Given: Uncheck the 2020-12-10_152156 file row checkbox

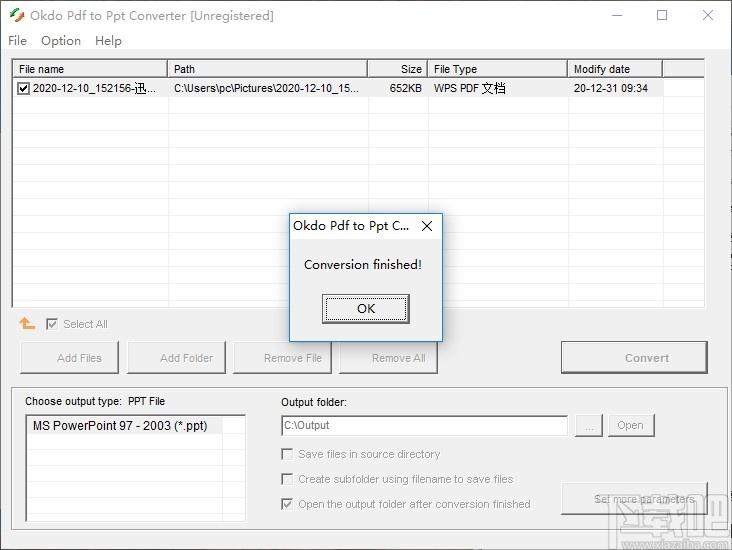Looking at the screenshot, I should [x=23, y=88].
